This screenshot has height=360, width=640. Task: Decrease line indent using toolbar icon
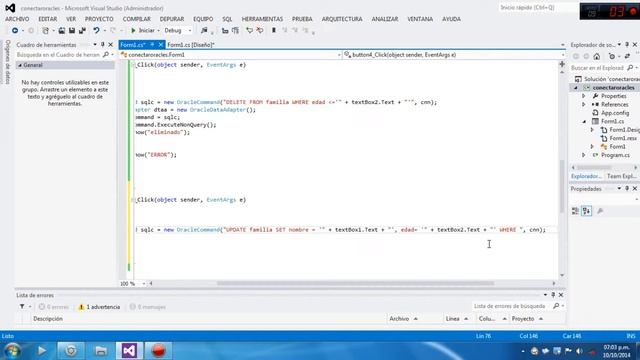tap(225, 31)
